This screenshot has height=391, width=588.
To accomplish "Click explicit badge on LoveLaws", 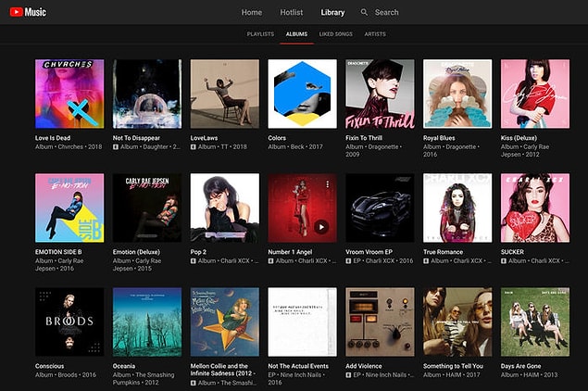I will tap(194, 147).
